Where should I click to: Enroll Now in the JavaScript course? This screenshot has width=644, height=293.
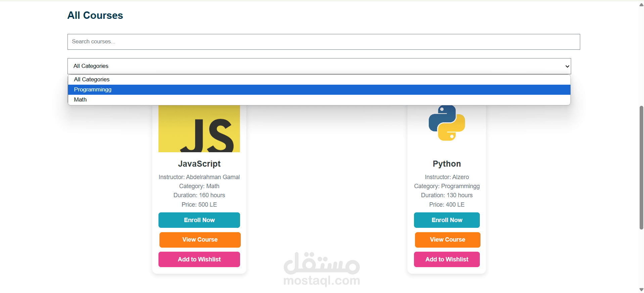click(199, 220)
